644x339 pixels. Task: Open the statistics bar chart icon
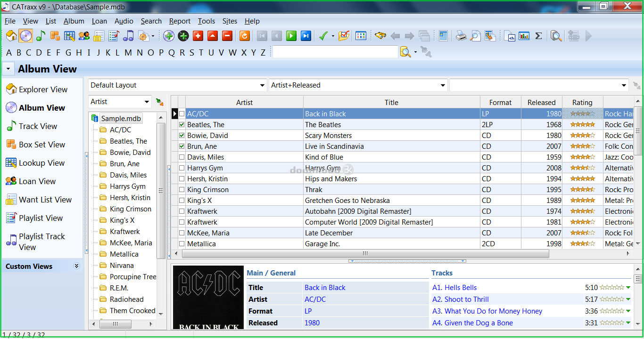click(524, 36)
